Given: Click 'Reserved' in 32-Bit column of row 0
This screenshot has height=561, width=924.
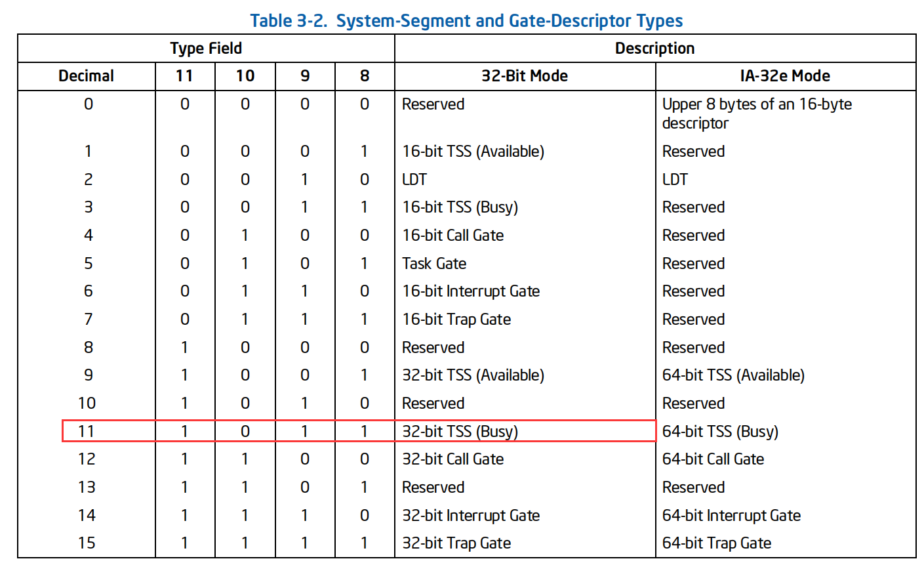Looking at the screenshot, I should (x=433, y=104).
